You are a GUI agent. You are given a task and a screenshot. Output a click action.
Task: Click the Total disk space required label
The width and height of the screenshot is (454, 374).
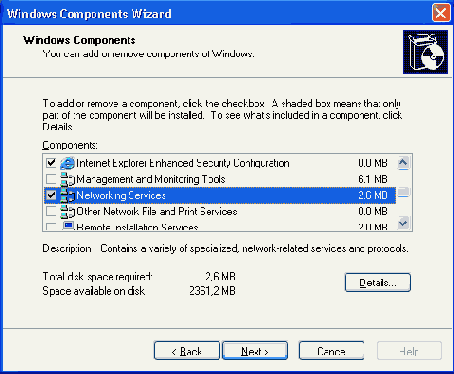coord(97,277)
